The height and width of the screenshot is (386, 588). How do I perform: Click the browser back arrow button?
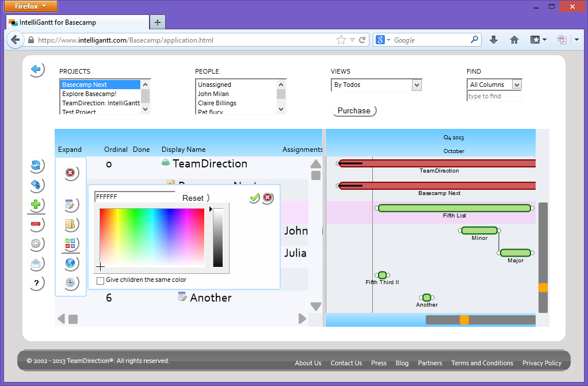coord(15,40)
